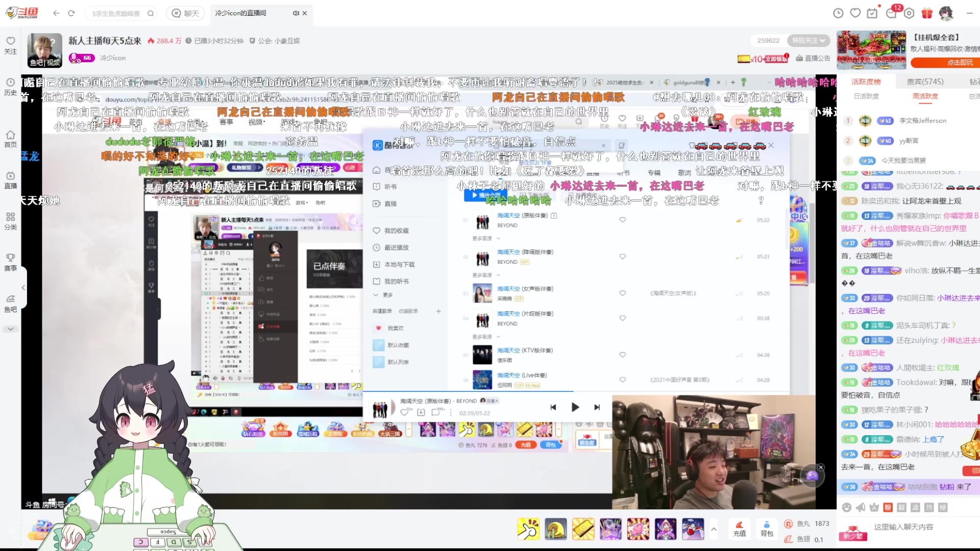The width and height of the screenshot is (980, 551).
Task: Open 鱼吧 in left sidebar
Action: point(10,304)
